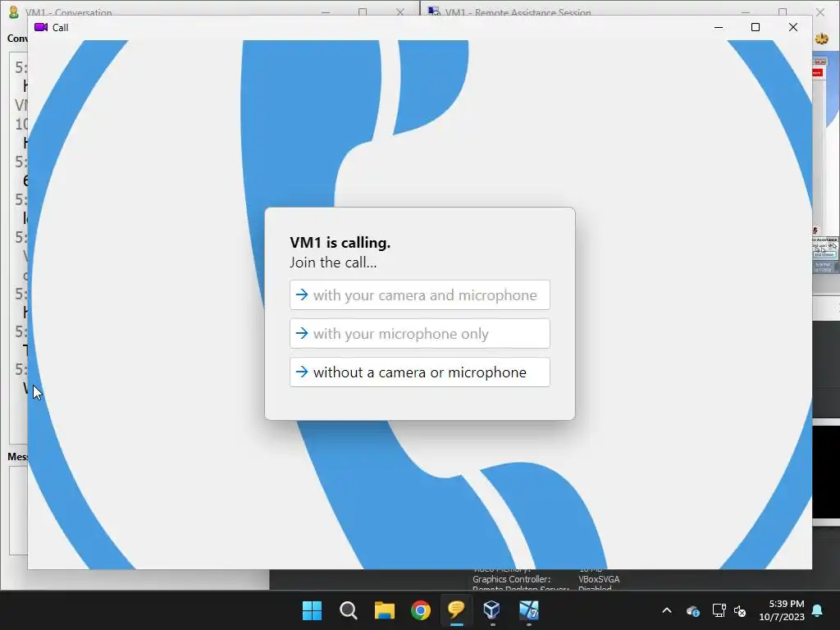Open File Explorer from taskbar
Viewport: 840px width, 630px height.
[x=384, y=610]
